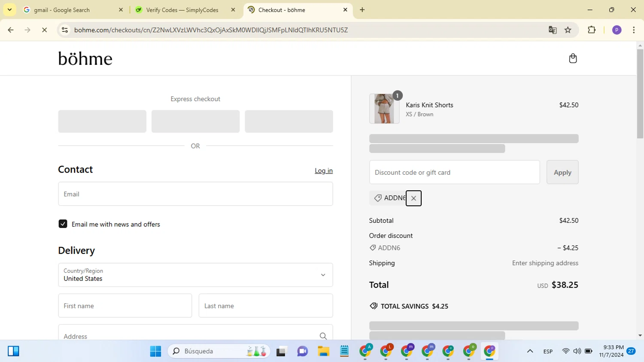The height and width of the screenshot is (362, 644).
Task: Open File Explorer from the taskbar
Action: click(x=323, y=351)
